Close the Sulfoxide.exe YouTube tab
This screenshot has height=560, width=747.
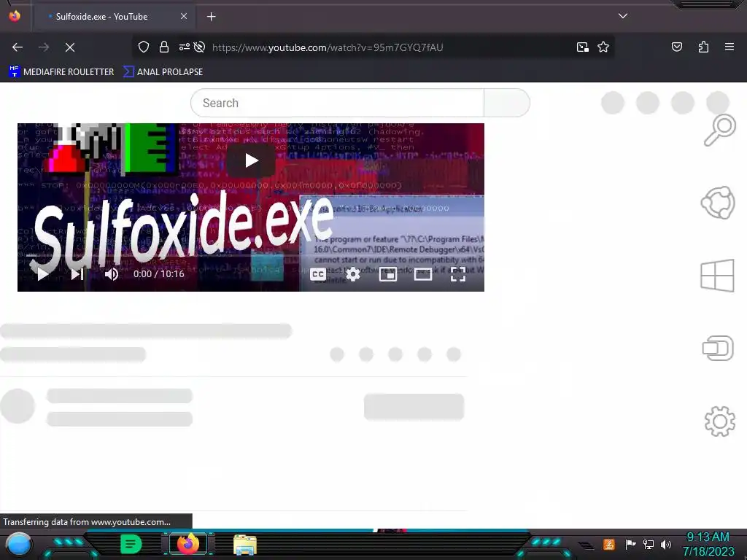tap(184, 16)
